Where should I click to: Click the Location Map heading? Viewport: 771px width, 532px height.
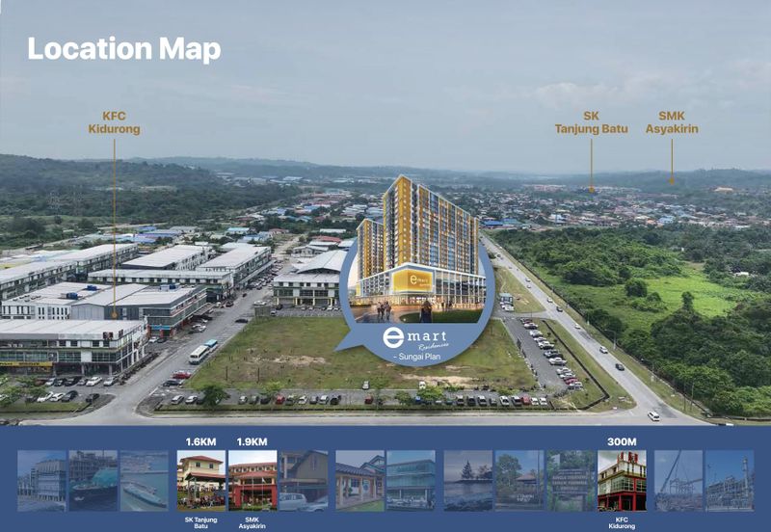124,49
